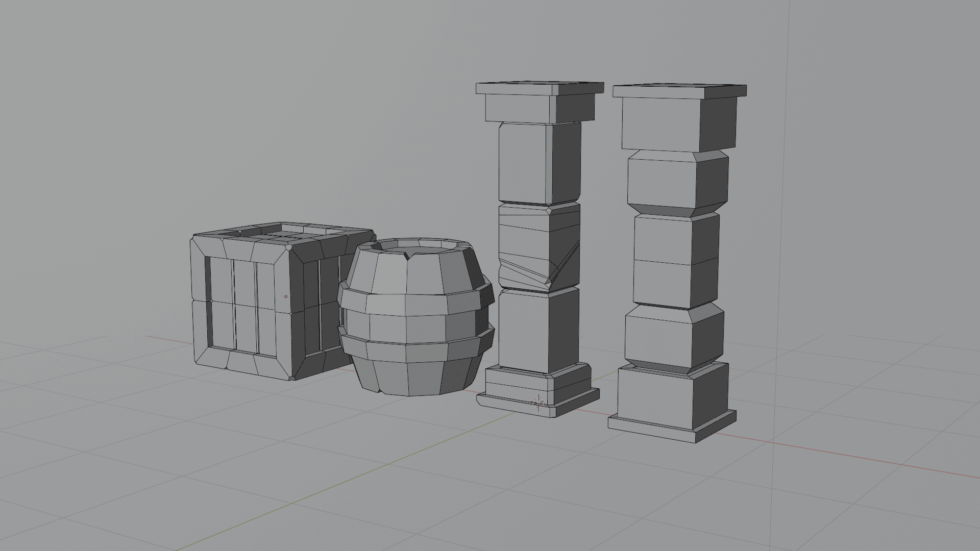Click the 3D cursor crosshair near pillar base
Viewport: 980px width, 551px height.
[539, 402]
